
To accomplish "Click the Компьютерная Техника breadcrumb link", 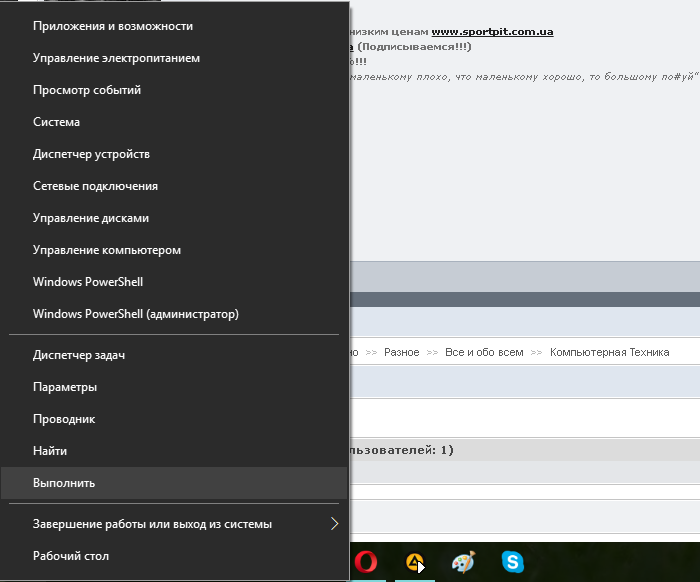I will pos(609,353).
